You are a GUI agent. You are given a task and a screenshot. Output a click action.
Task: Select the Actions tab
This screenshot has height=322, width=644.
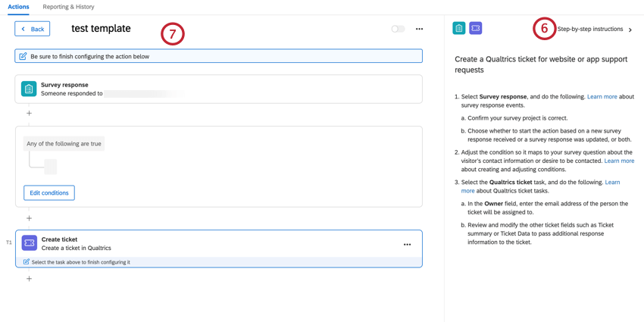(18, 7)
